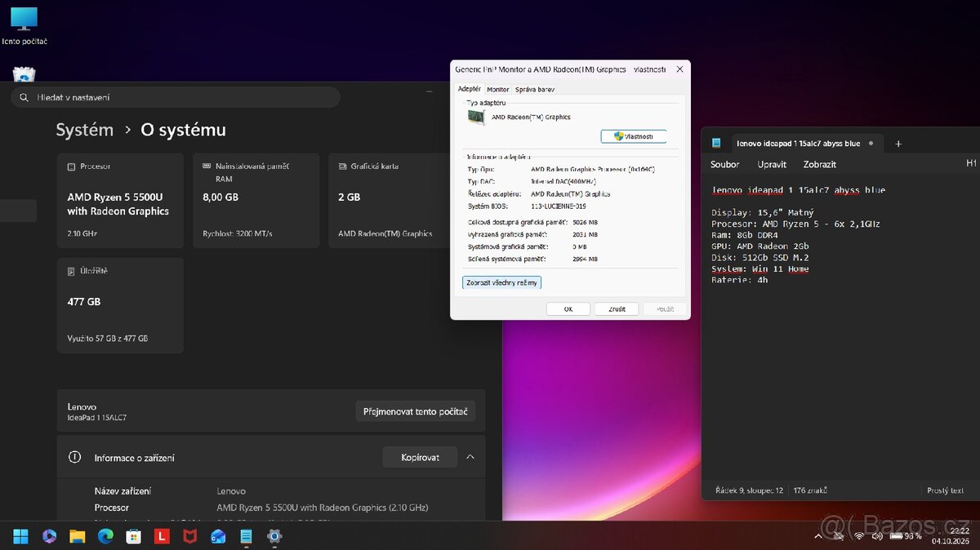Viewport: 980px width, 550px height.
Task: Cancel the dialog with Zrušit
Action: [617, 309]
